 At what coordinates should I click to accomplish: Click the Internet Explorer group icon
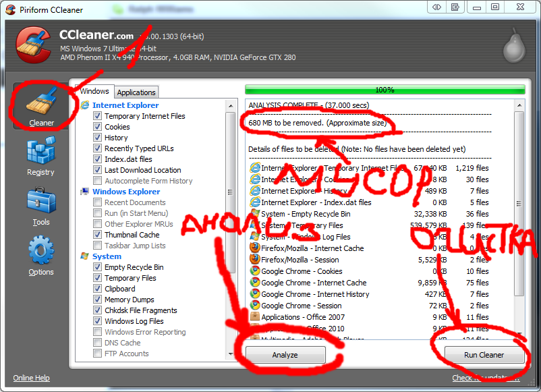(85, 105)
